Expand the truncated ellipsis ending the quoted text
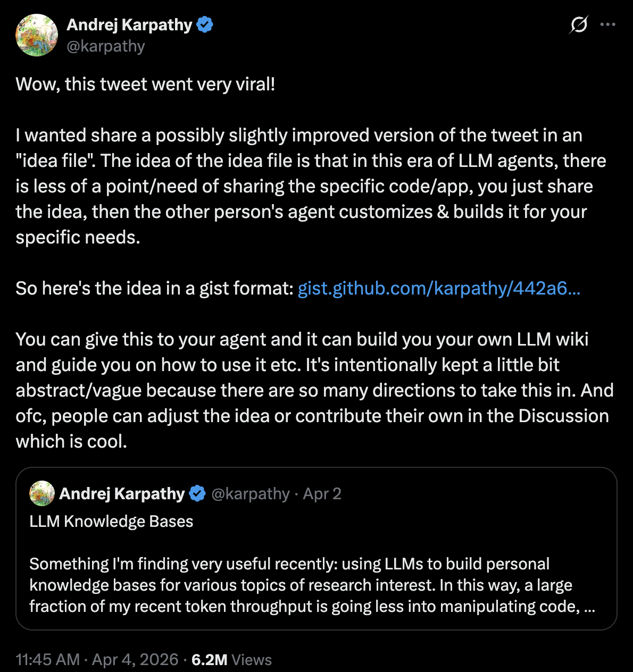 point(589,607)
